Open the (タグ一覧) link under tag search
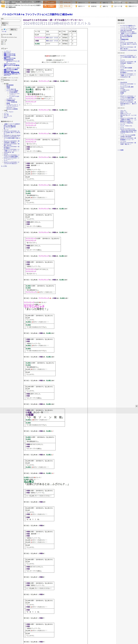Viewport: 138px width, 644px height. pos(4,31)
